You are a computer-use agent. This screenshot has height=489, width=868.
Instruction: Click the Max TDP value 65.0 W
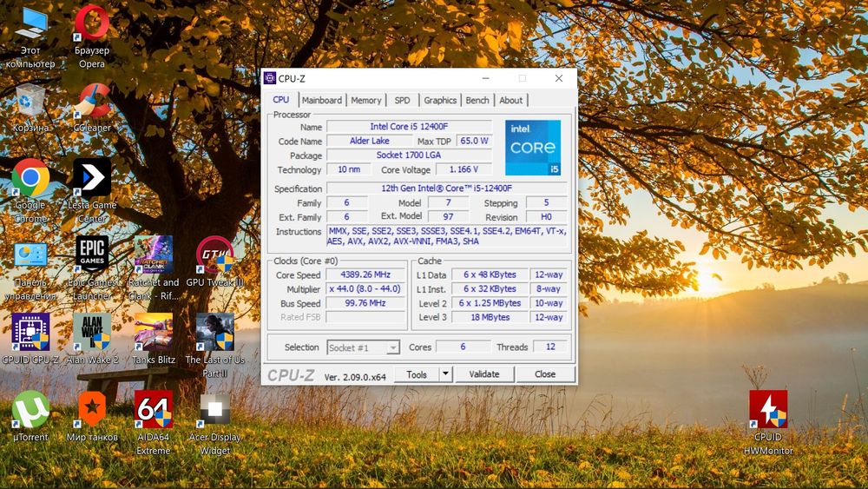tap(475, 142)
